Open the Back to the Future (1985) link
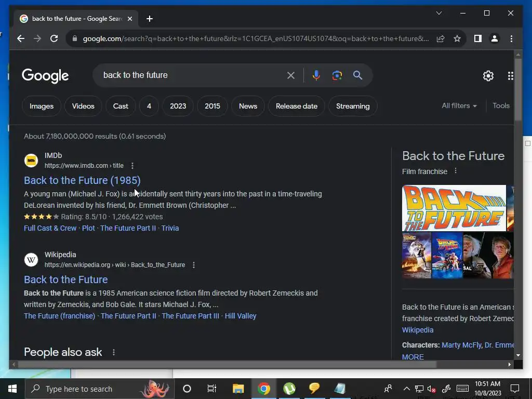The height and width of the screenshot is (399, 532). pos(82,180)
